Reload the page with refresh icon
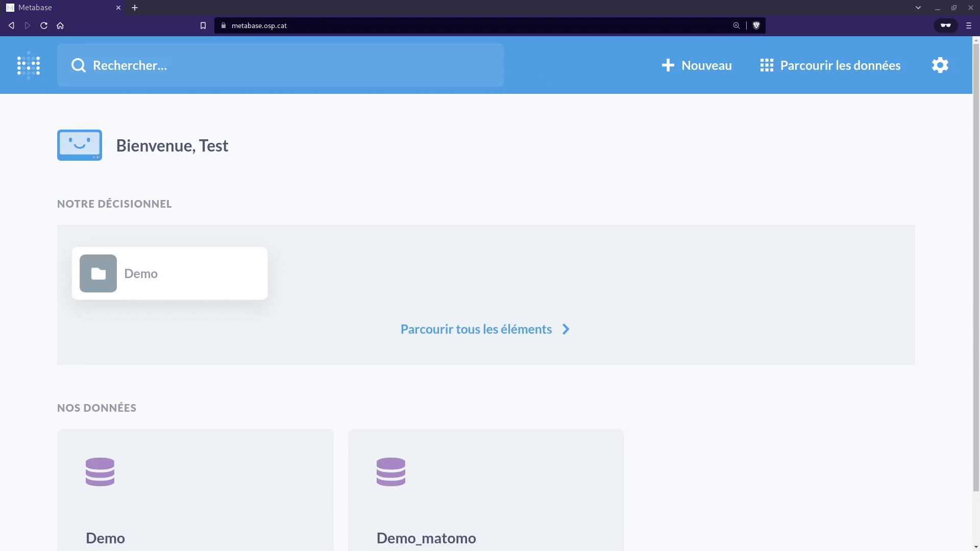Screen dimensions: 980x551 tap(44, 26)
